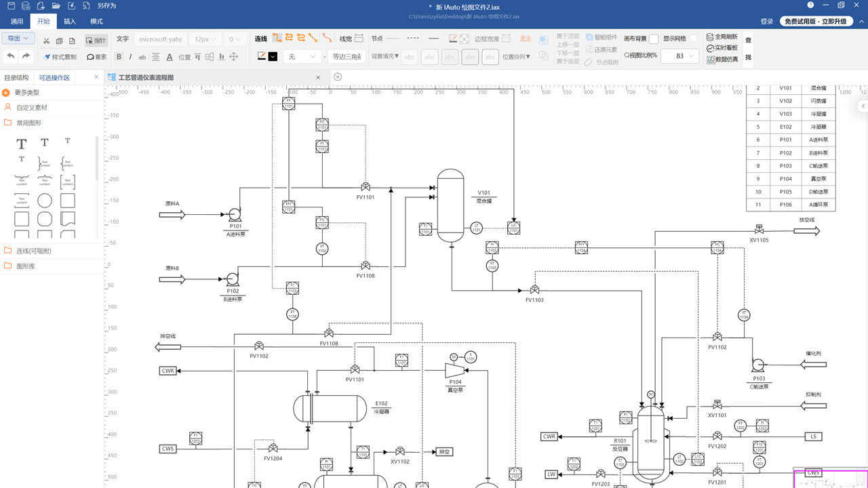
Task: Toggle the 显示网格 show grid checkbox
Action: coord(694,39)
